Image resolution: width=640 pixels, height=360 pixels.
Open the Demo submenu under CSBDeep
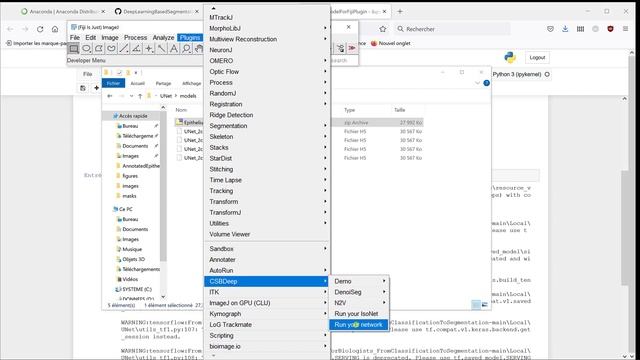[359, 281]
